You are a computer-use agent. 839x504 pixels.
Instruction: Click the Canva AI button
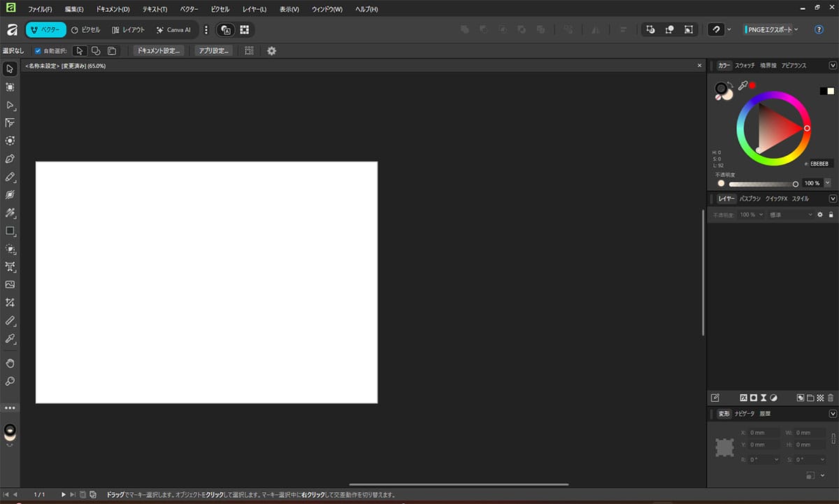pos(174,29)
